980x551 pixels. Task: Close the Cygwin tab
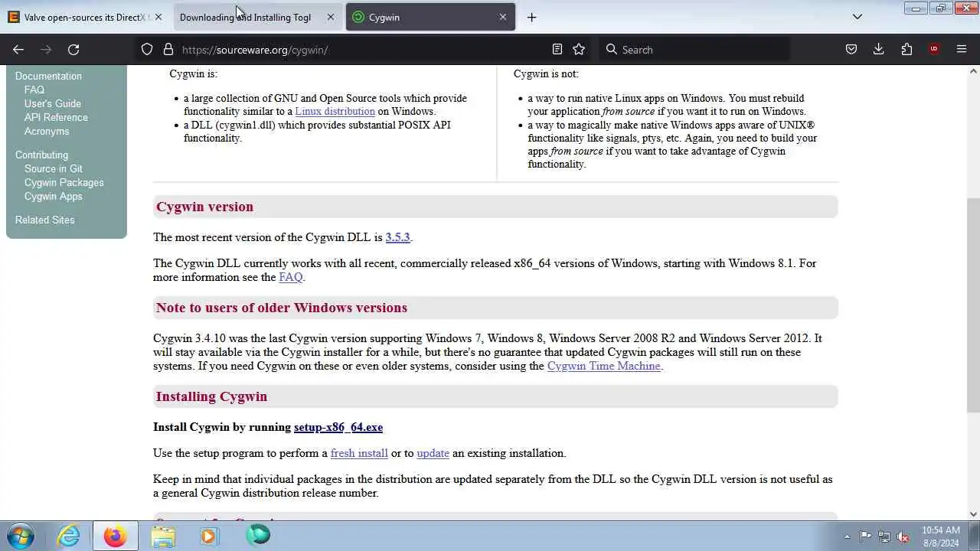click(503, 17)
